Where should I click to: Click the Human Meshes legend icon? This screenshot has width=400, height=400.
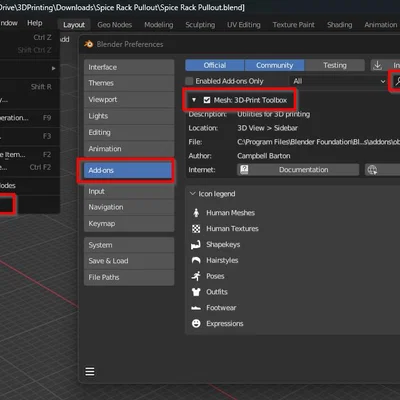pyautogui.click(x=196, y=213)
